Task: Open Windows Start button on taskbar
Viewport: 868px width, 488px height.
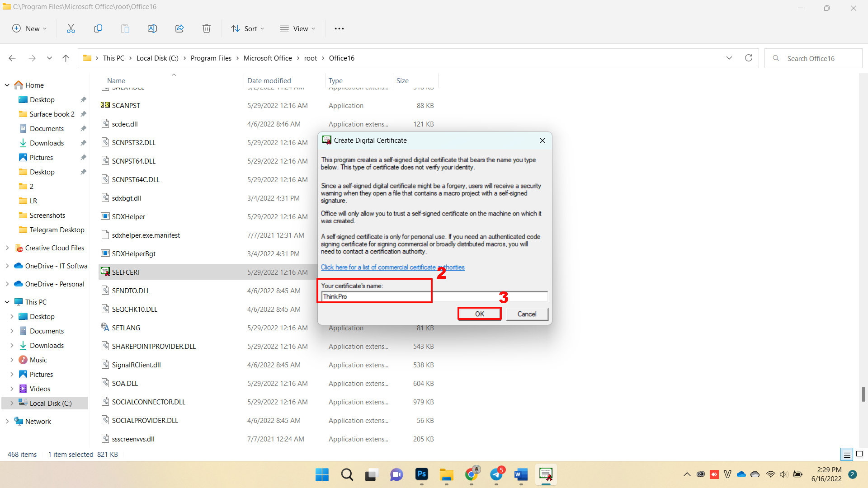Action: point(322,474)
